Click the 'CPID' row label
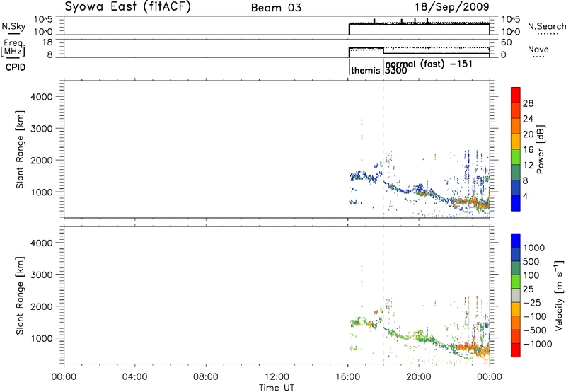The image size is (566, 392). [16, 67]
